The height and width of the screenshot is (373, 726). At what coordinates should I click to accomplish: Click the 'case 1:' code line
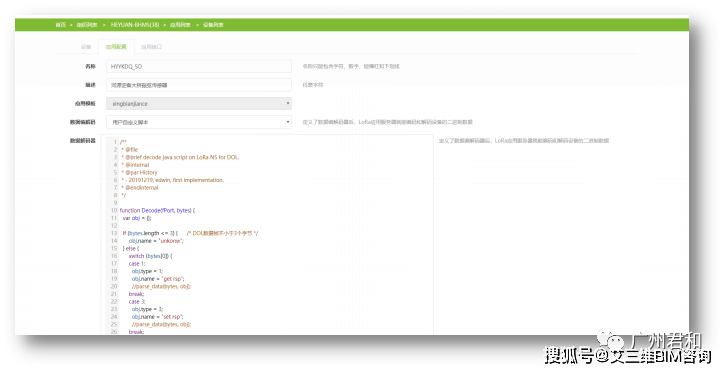pyautogui.click(x=137, y=264)
